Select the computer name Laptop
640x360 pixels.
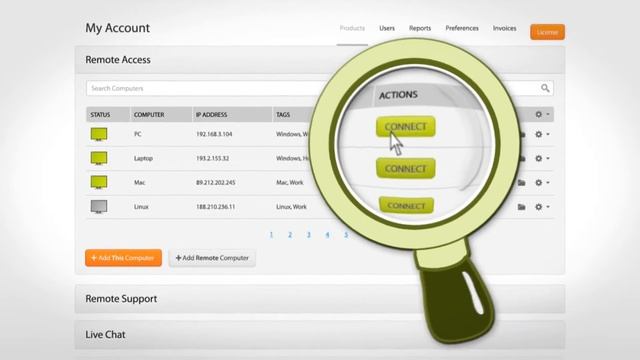coord(143,158)
